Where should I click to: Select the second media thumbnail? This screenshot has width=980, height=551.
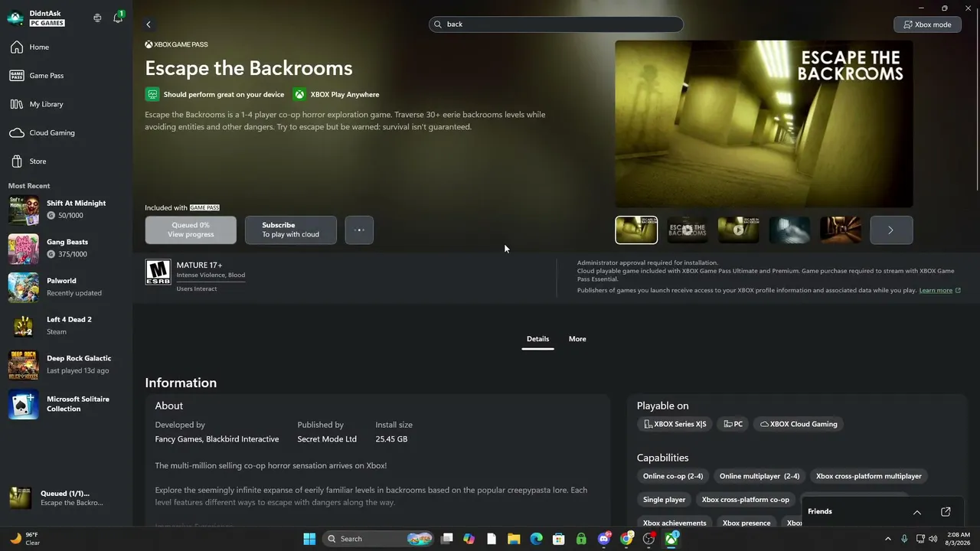(688, 230)
